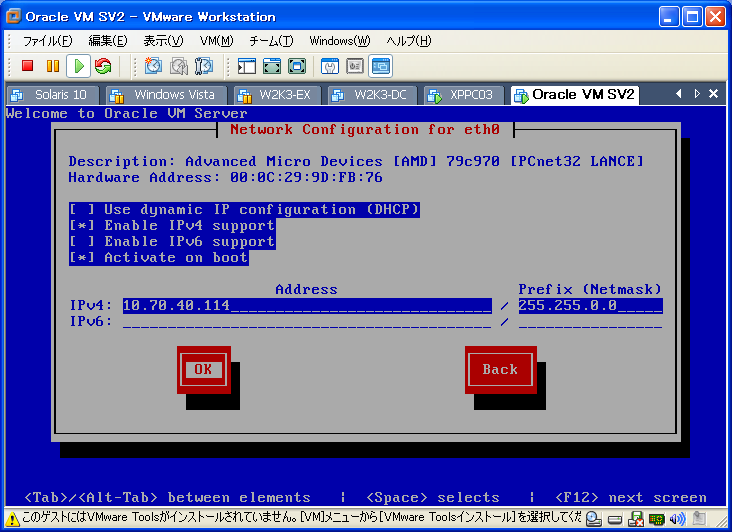Click the Quick Switch mode toolbar icon

coord(272,66)
